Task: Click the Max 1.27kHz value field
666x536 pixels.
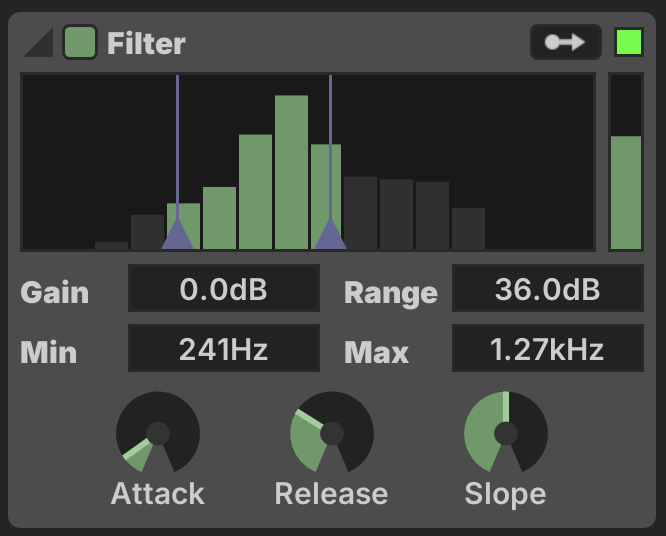Action: click(547, 348)
